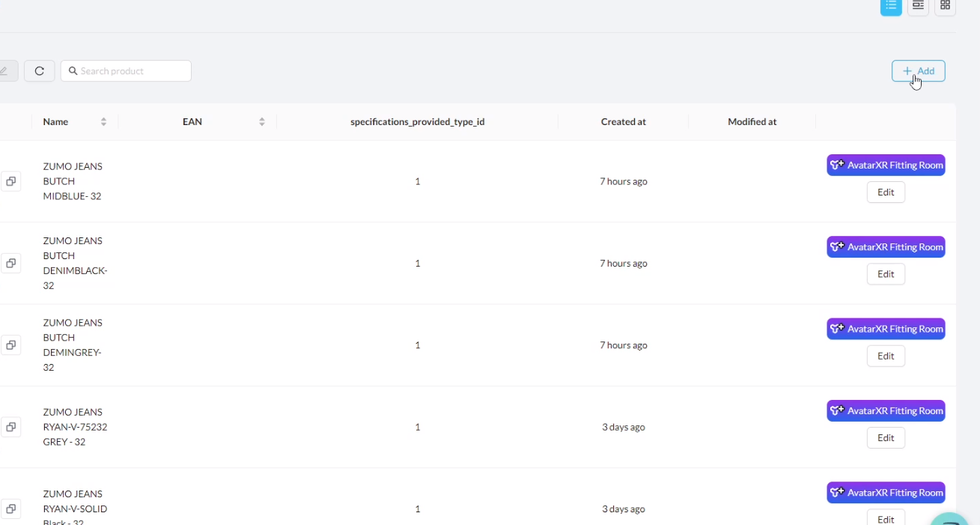Click type id value 1 in BUTCH DENIMBLACK row

click(418, 264)
